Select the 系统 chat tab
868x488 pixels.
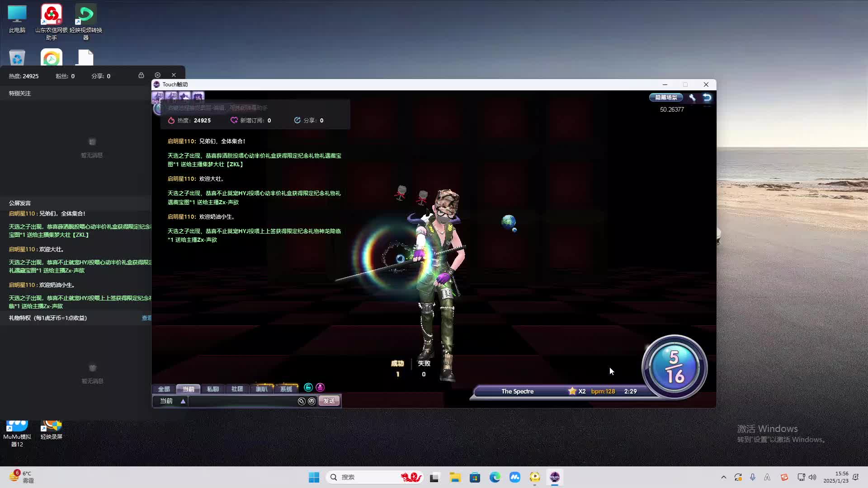pyautogui.click(x=286, y=389)
